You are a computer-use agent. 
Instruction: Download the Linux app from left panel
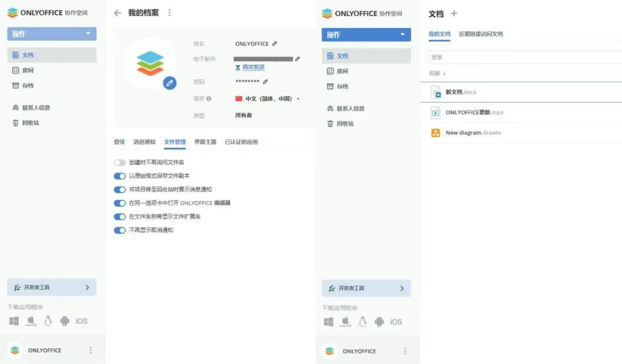pos(48,321)
